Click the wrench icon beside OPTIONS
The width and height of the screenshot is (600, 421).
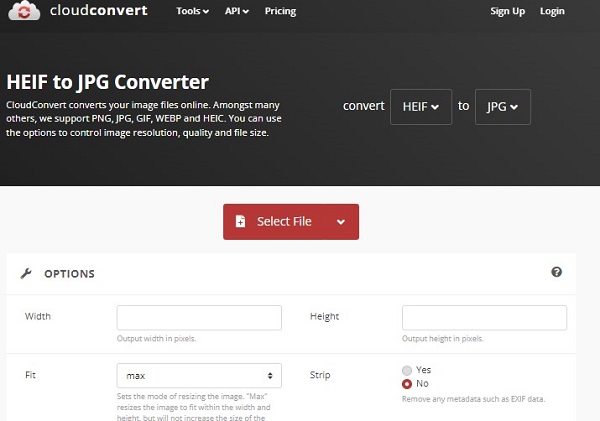[26, 274]
